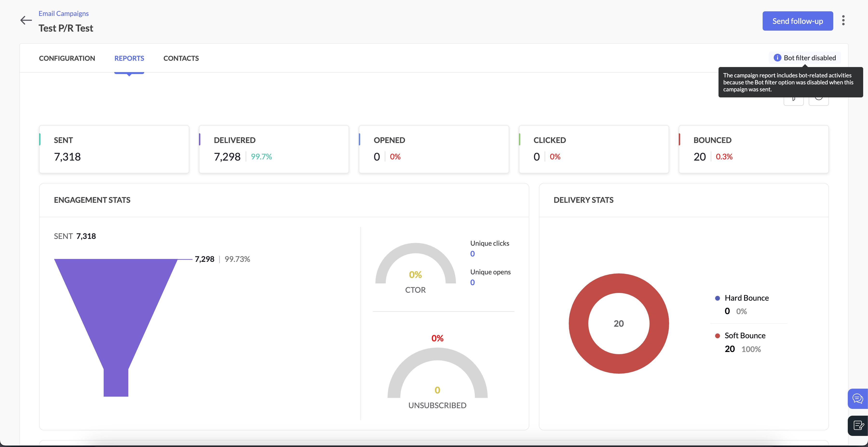Viewport: 868px width, 447px height.
Task: Click the Unique clicks count value
Action: coord(472,254)
